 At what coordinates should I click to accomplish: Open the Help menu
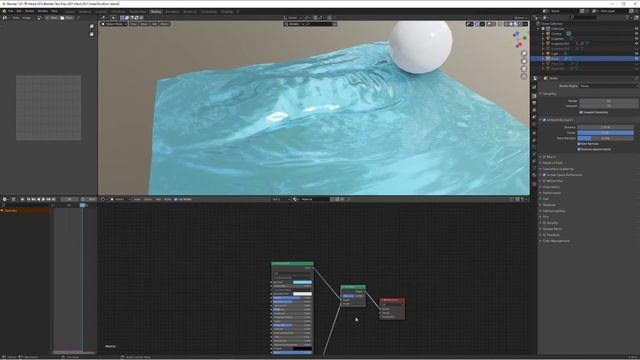54,11
